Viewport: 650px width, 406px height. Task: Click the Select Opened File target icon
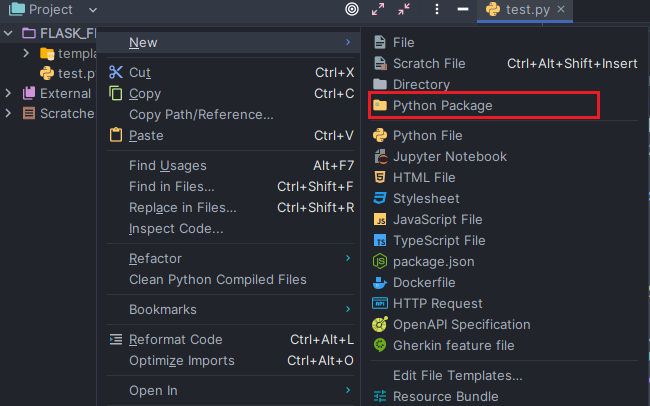coord(351,10)
